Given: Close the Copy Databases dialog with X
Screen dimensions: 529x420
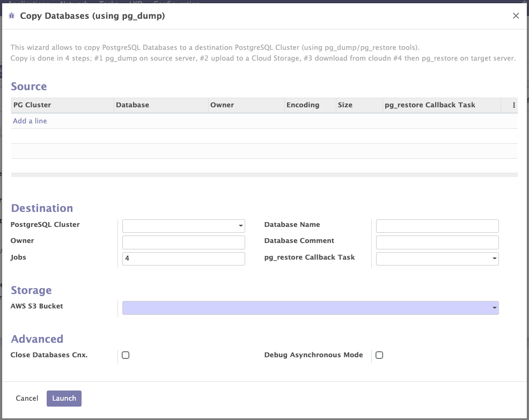Looking at the screenshot, I should click(516, 16).
